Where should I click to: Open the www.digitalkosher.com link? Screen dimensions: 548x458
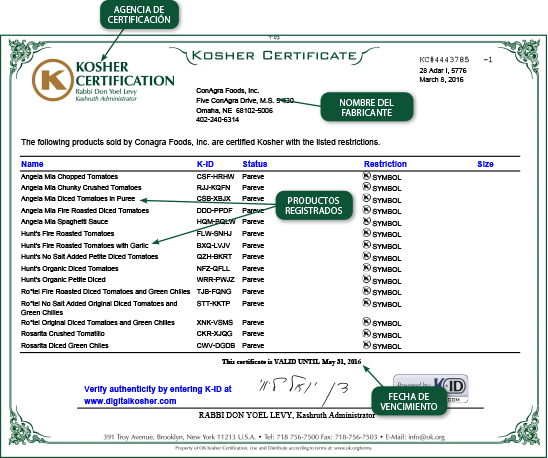click(130, 401)
